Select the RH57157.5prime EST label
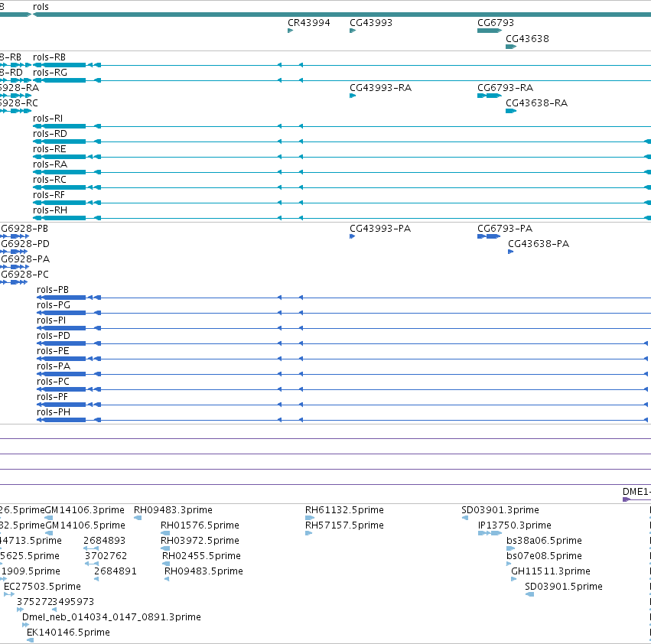 coord(344,525)
